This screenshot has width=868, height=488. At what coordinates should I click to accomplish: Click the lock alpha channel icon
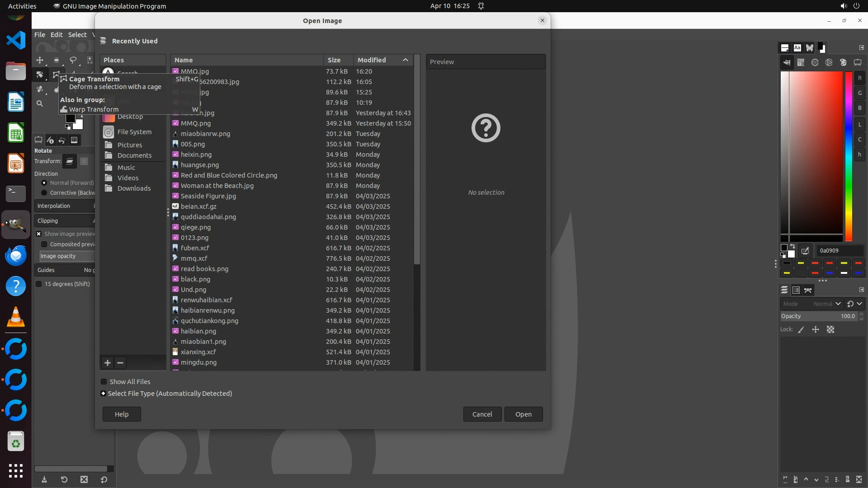tap(830, 330)
